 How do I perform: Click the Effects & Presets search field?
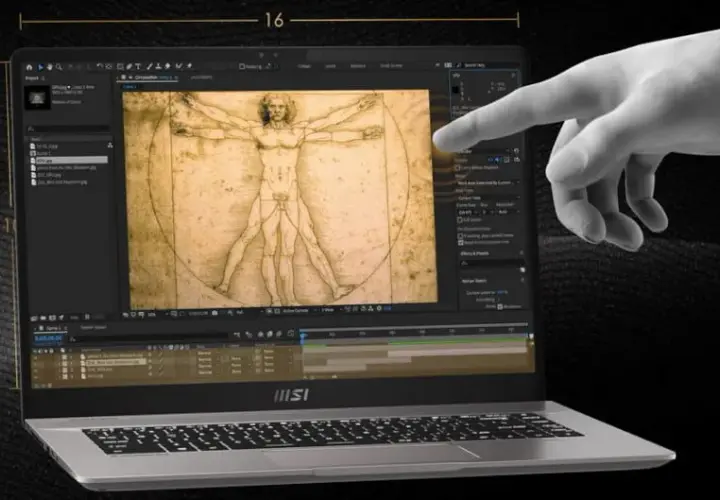[492, 264]
